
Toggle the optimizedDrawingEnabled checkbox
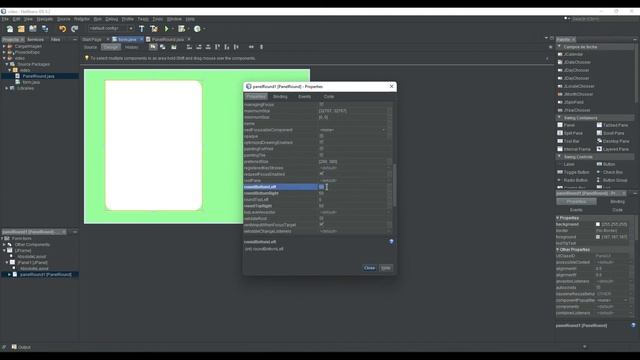click(x=321, y=142)
